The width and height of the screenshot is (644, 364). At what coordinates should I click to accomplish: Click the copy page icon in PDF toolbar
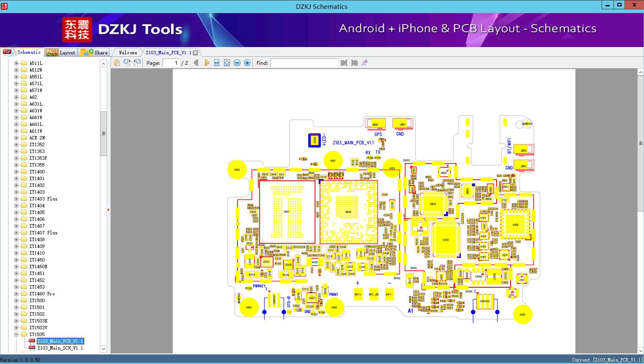117,63
